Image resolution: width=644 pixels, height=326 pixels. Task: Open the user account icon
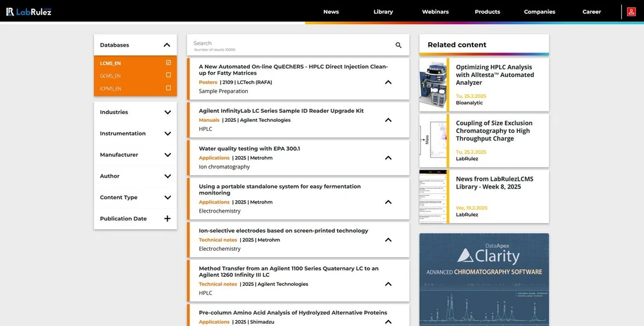[631, 12]
